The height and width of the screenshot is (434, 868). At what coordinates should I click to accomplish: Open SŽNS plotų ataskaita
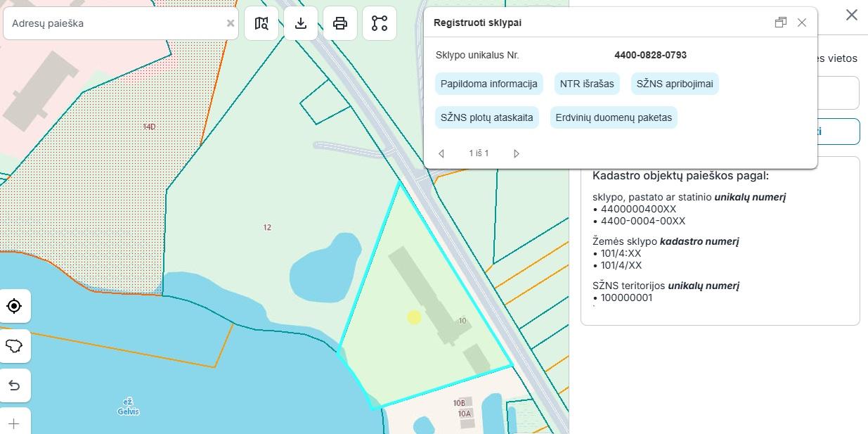(x=487, y=117)
